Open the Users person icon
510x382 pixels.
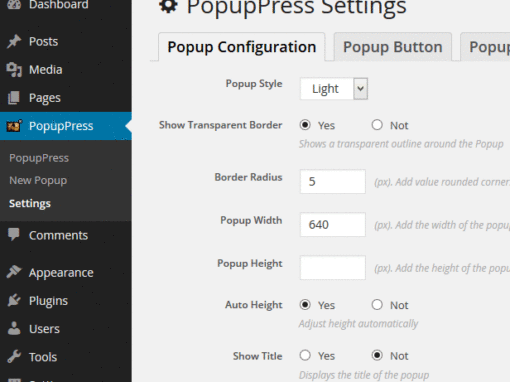(14, 328)
